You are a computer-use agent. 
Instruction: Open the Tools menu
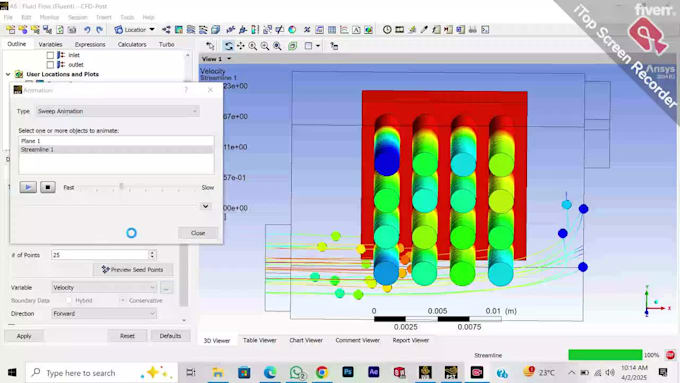click(x=127, y=17)
